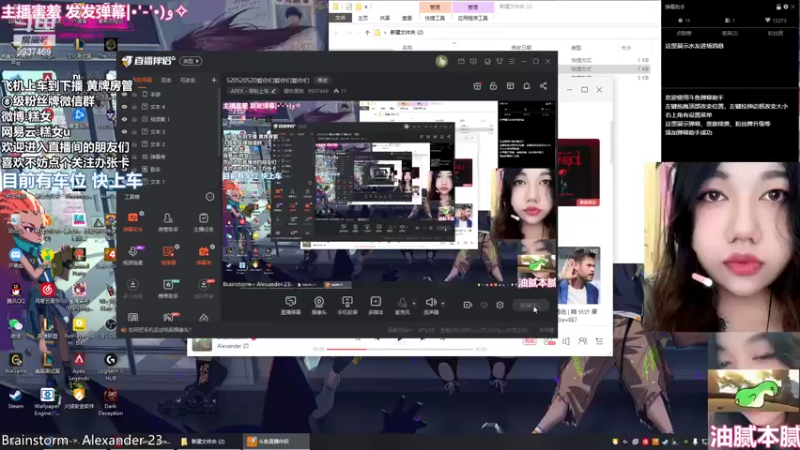Add a 摄像头 camera source
Screen dimensions: 800x450
[319, 305]
